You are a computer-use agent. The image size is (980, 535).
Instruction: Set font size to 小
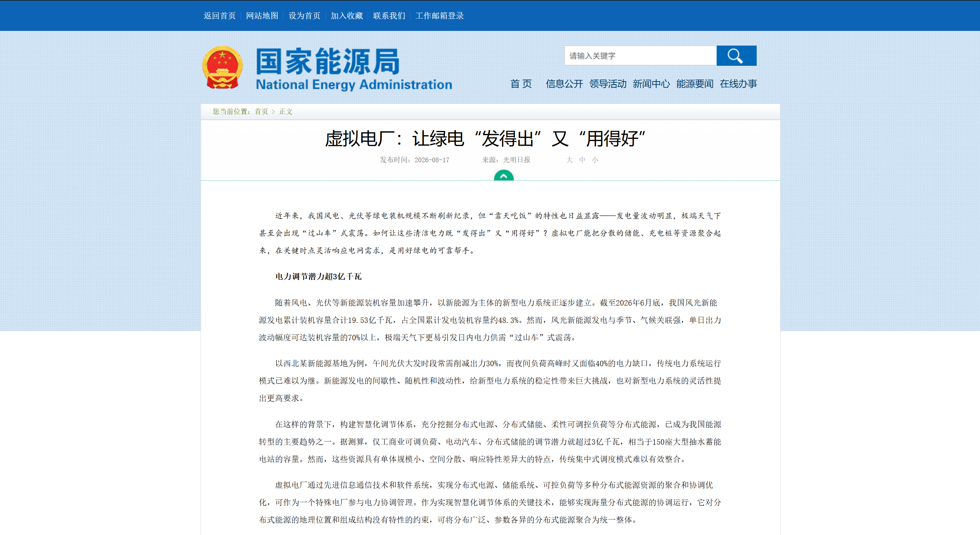tap(595, 160)
